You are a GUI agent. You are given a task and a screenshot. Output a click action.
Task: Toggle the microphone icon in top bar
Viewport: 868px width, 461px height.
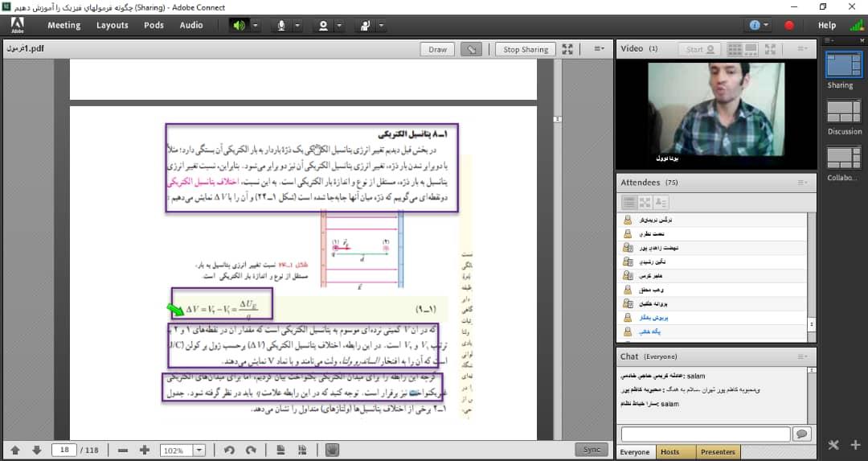click(281, 25)
